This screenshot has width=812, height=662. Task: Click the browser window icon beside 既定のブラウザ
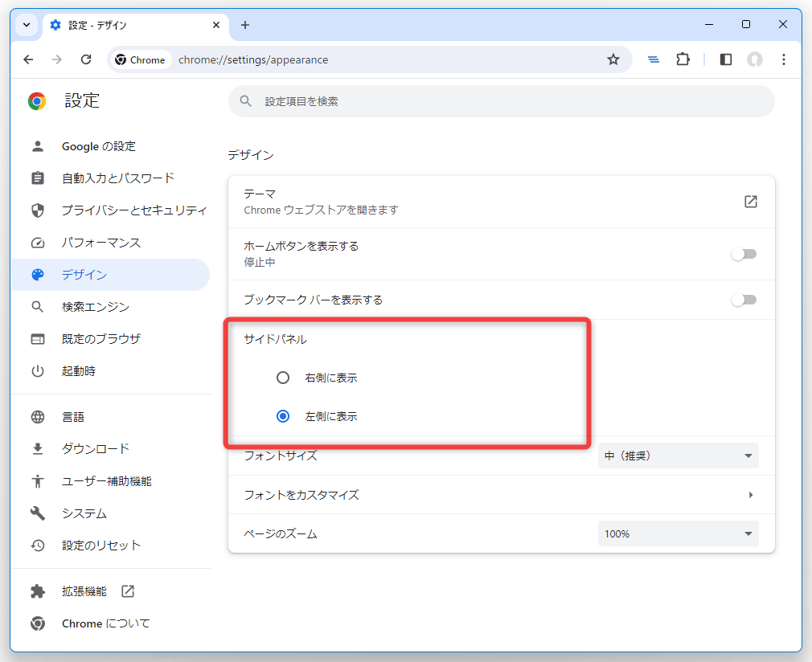(38, 339)
